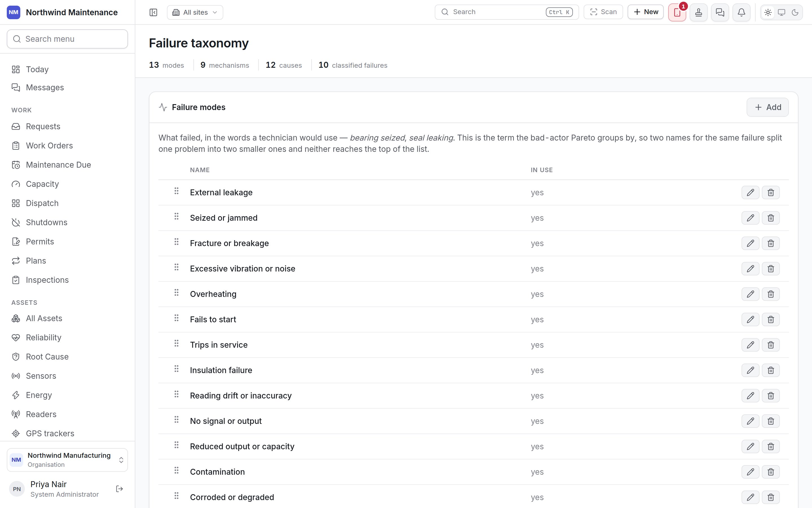812x508 pixels.
Task: Edit the External leakage mode
Action: tap(751, 192)
